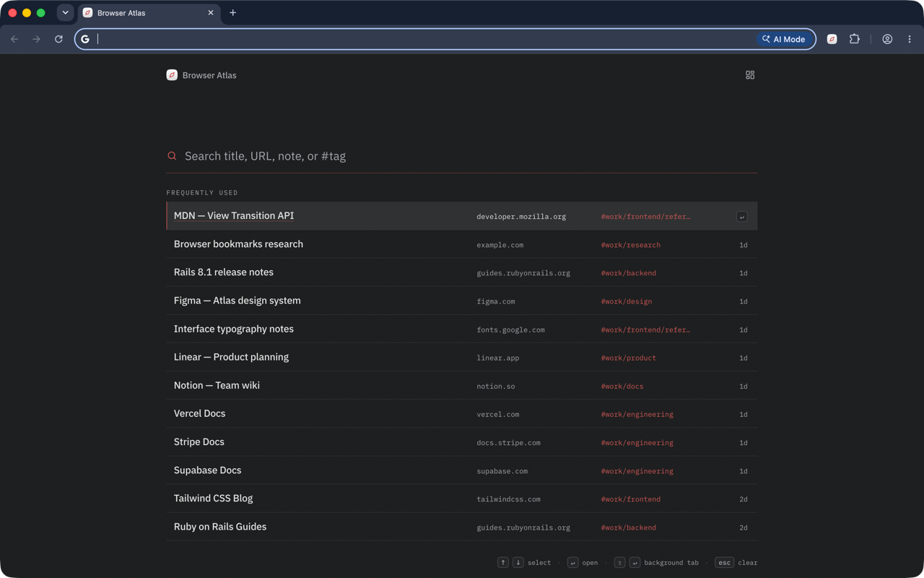Click the notion.so URL text
Viewport: 924px width, 578px height.
[x=496, y=386]
